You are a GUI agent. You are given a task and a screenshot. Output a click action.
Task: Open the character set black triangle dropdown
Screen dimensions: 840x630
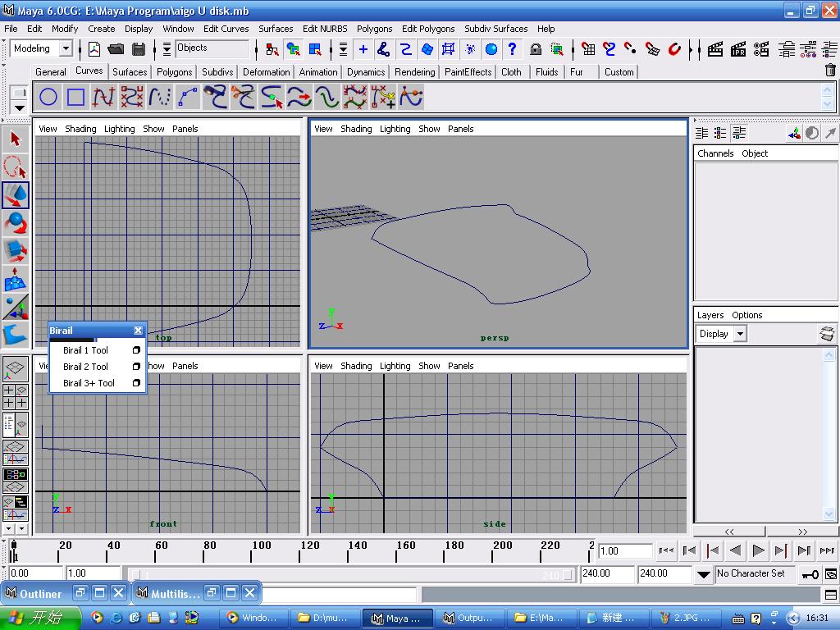703,575
